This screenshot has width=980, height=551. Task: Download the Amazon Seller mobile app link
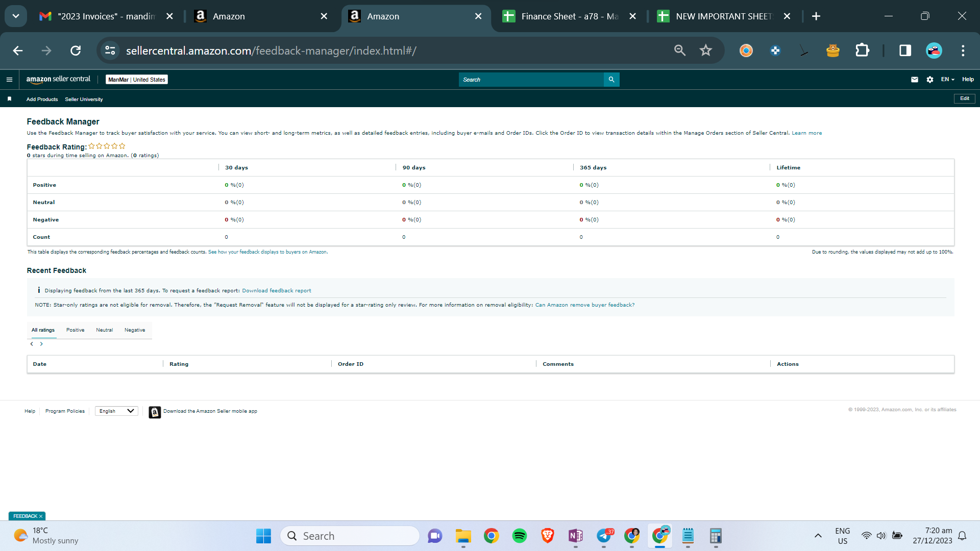tap(210, 411)
